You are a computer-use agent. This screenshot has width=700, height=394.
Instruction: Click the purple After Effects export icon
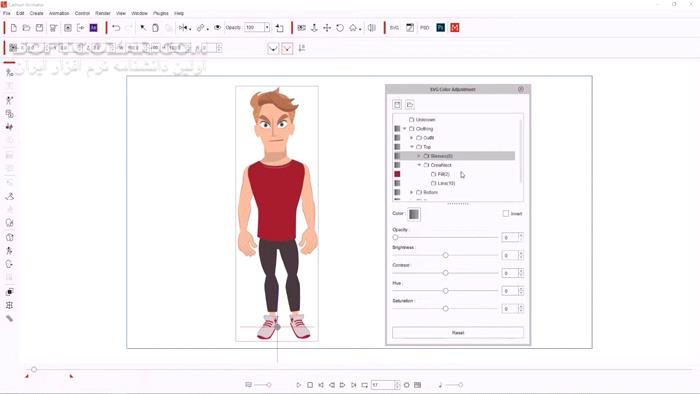pyautogui.click(x=93, y=28)
